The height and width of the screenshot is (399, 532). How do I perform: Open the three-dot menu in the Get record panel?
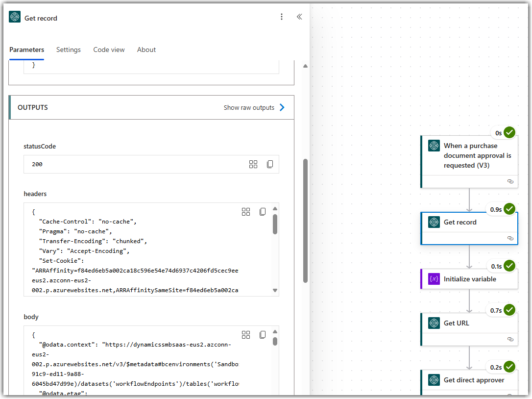[x=282, y=17]
